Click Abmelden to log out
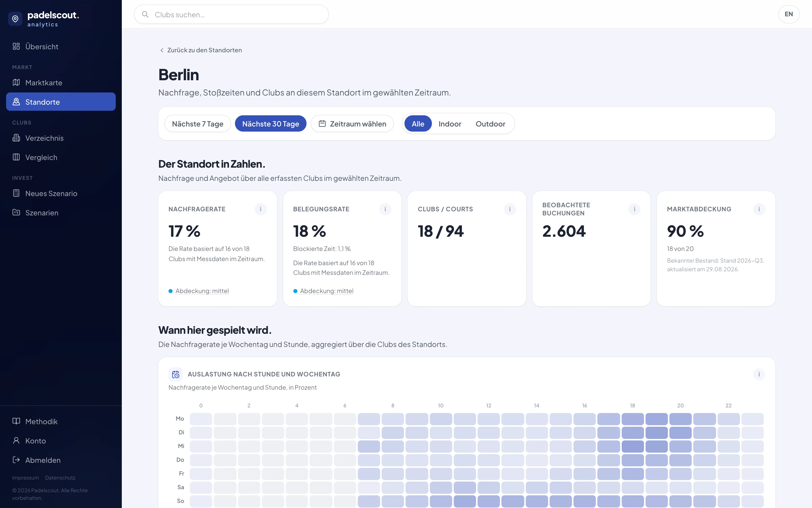 [x=61, y=460]
